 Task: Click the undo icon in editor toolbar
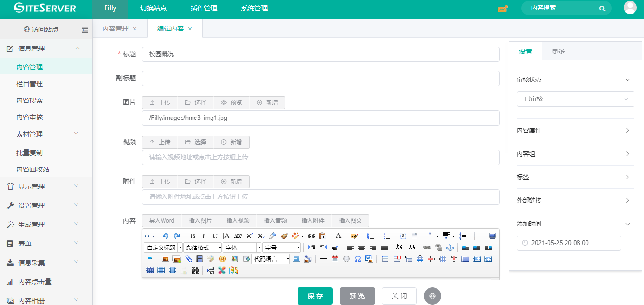click(x=165, y=236)
